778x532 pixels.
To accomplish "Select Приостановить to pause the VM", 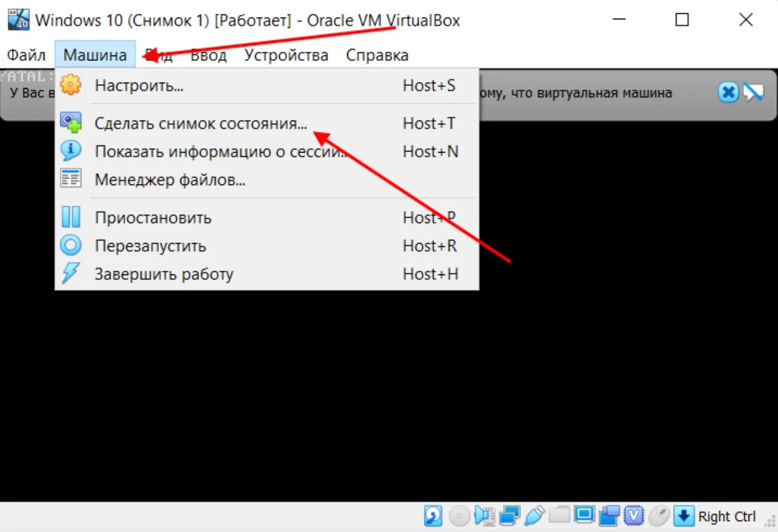I will [267, 217].
